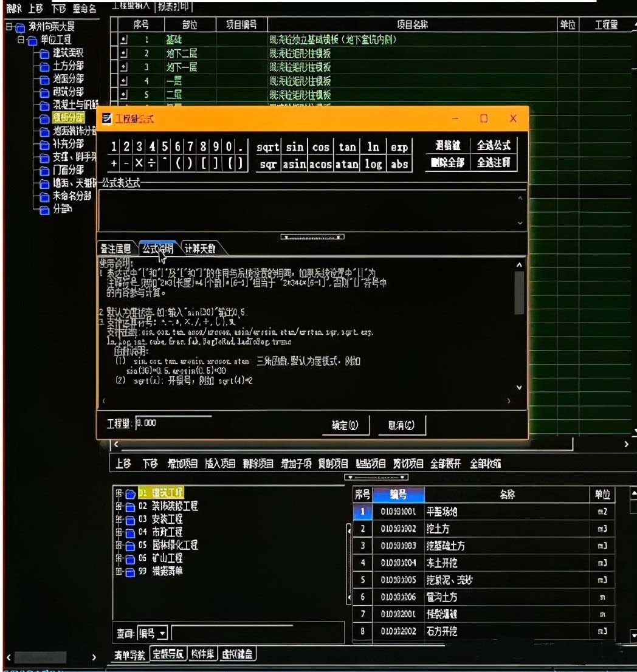Switch to the 公式说明 tab

(x=157, y=249)
